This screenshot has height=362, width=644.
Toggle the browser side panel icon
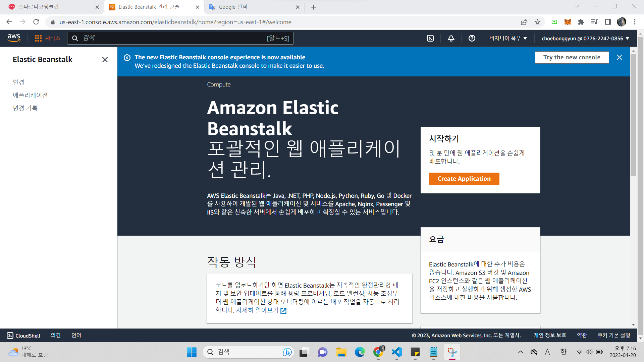[x=608, y=22]
